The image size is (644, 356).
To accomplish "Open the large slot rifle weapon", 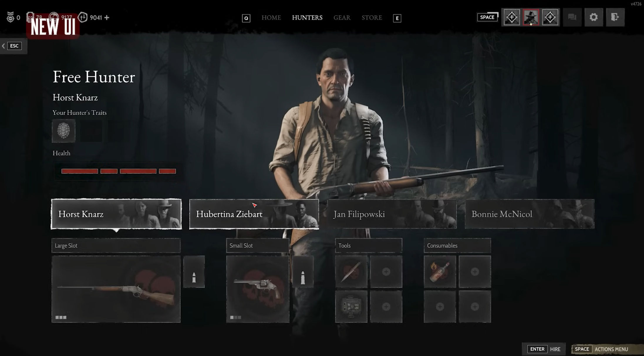I will pyautogui.click(x=116, y=289).
